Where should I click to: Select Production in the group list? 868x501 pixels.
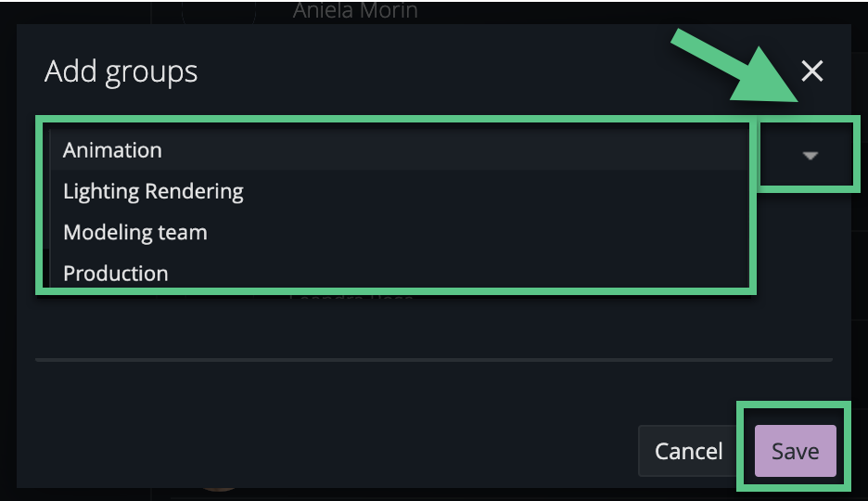point(116,273)
